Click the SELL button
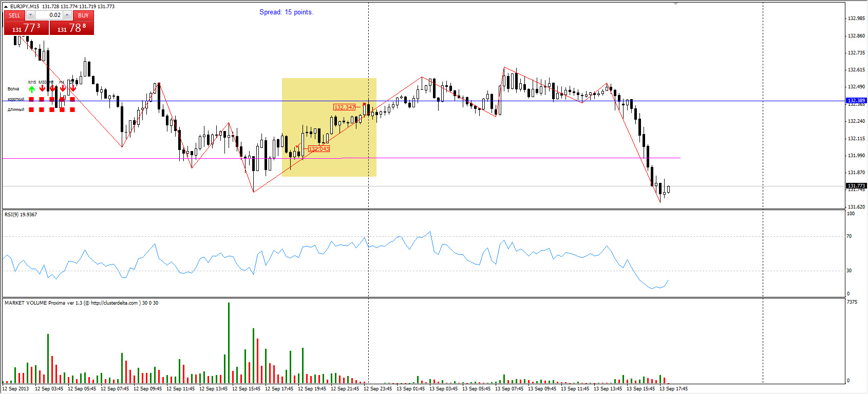The height and width of the screenshot is (394, 868). 14,15
